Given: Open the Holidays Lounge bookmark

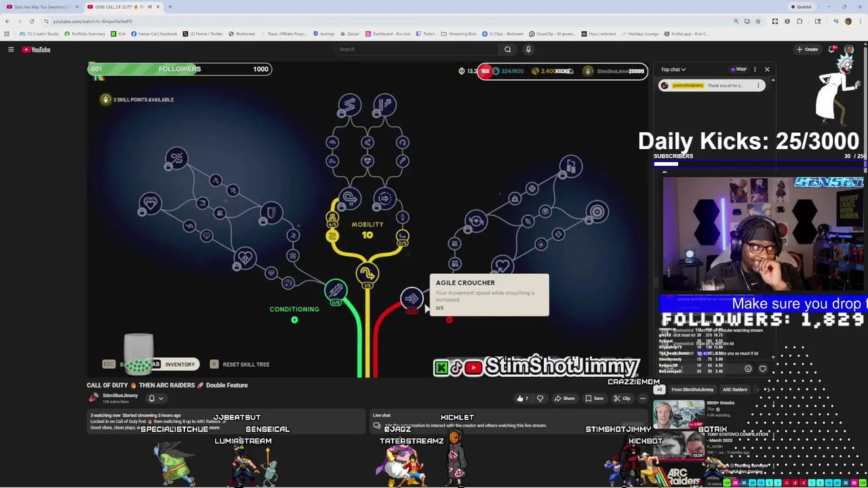Looking at the screenshot, I should point(640,34).
